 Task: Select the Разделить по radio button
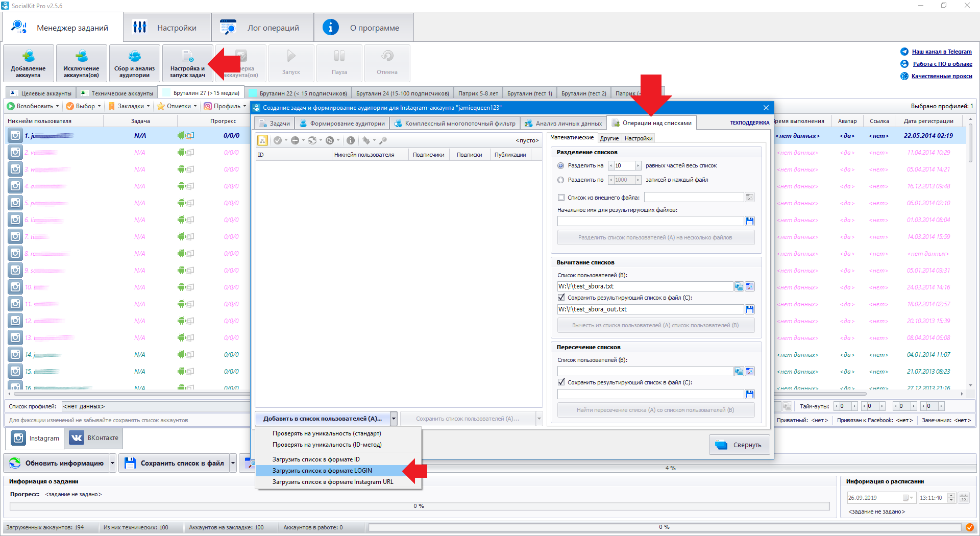point(561,180)
